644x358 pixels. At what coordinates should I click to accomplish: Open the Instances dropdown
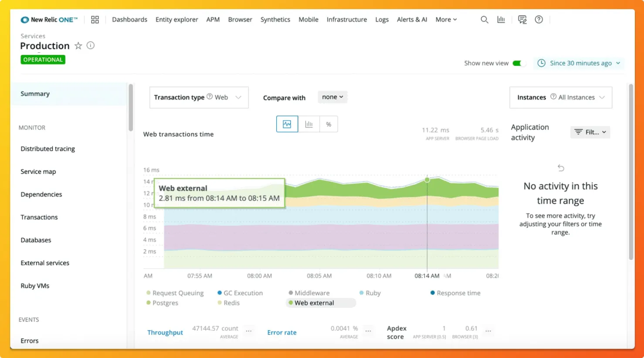tap(561, 98)
